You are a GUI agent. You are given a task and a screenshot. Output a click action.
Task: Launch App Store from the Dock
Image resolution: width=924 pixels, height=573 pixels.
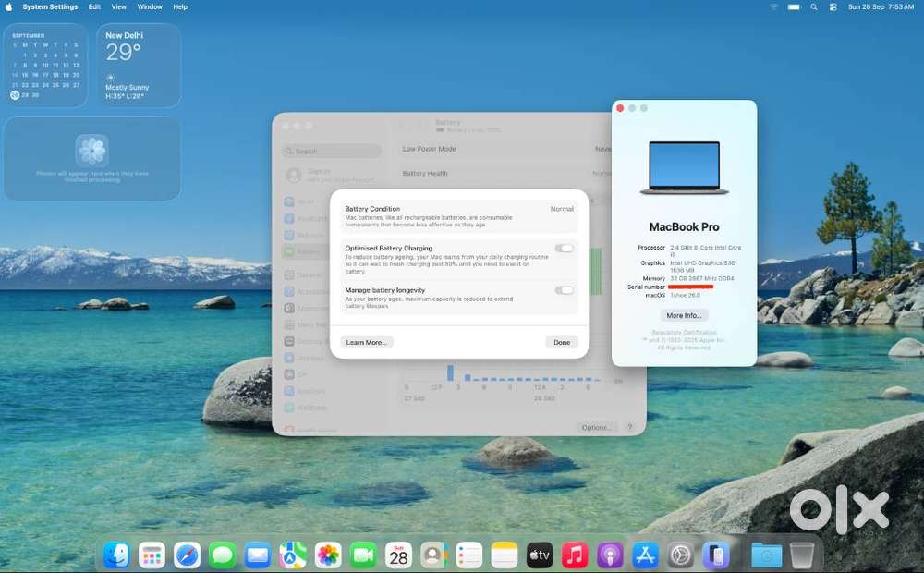tap(645, 555)
